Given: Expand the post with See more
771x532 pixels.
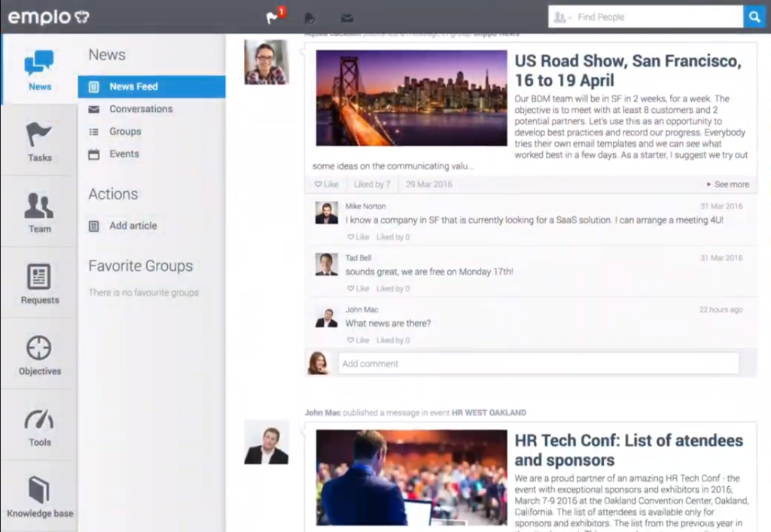Looking at the screenshot, I should coord(728,184).
